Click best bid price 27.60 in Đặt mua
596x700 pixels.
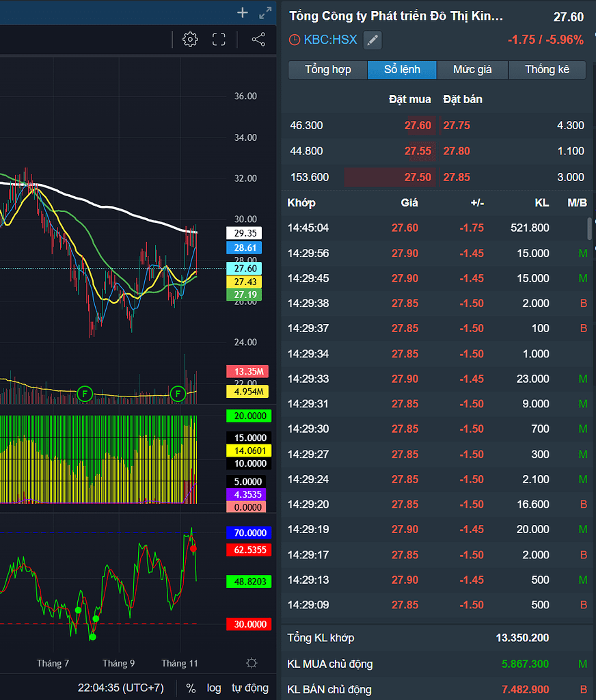point(417,126)
